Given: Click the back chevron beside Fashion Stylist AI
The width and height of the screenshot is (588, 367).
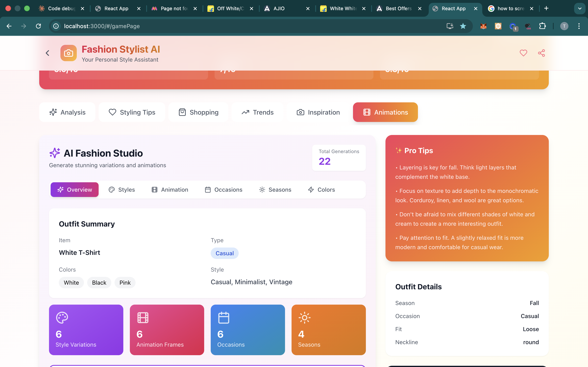Looking at the screenshot, I should tap(48, 53).
